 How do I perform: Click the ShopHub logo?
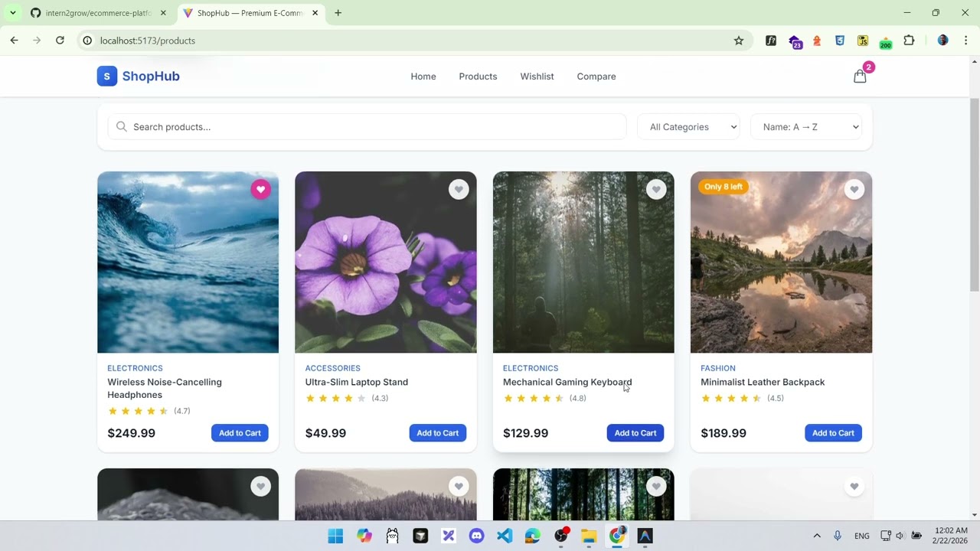[x=139, y=76]
